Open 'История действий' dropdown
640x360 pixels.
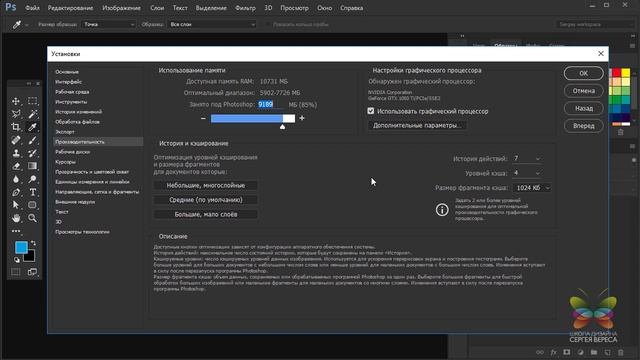pos(527,158)
